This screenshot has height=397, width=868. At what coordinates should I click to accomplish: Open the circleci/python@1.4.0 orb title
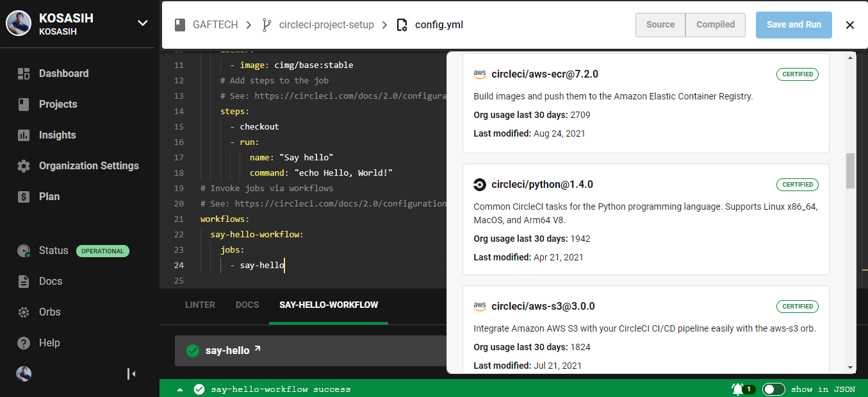pos(543,185)
